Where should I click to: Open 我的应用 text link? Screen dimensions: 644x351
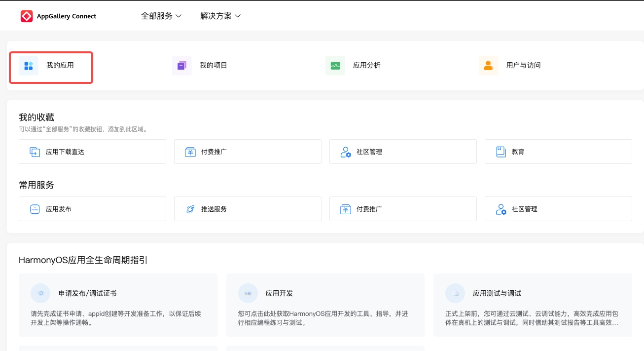point(60,65)
